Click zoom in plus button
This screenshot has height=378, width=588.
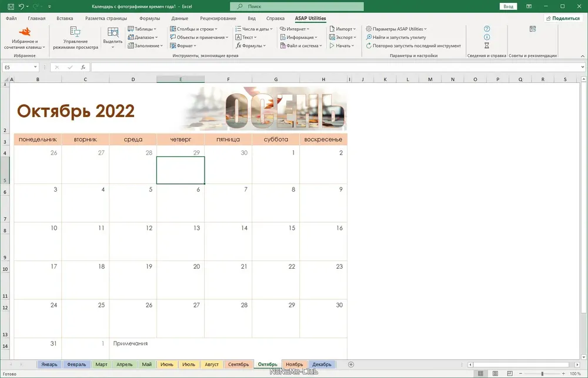(563, 373)
